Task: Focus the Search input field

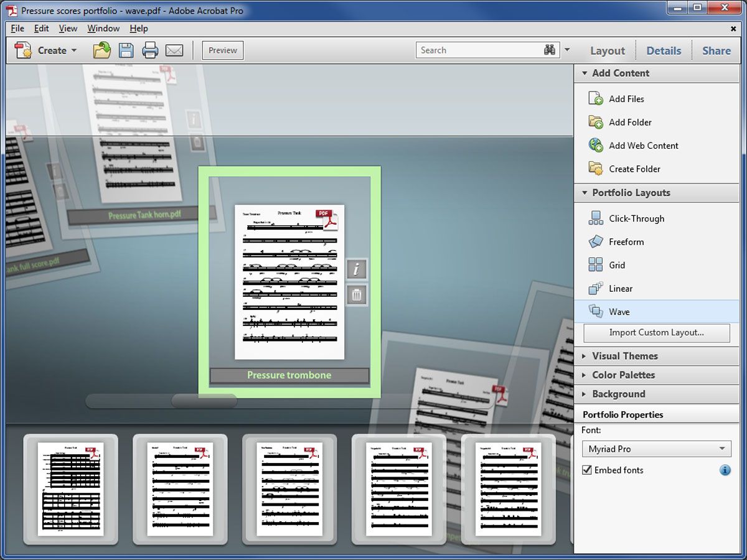Action: tap(479, 50)
